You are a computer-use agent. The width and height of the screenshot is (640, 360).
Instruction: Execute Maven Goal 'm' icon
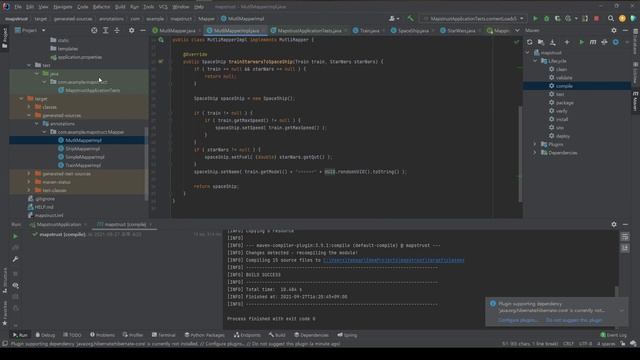pyautogui.click(x=593, y=42)
